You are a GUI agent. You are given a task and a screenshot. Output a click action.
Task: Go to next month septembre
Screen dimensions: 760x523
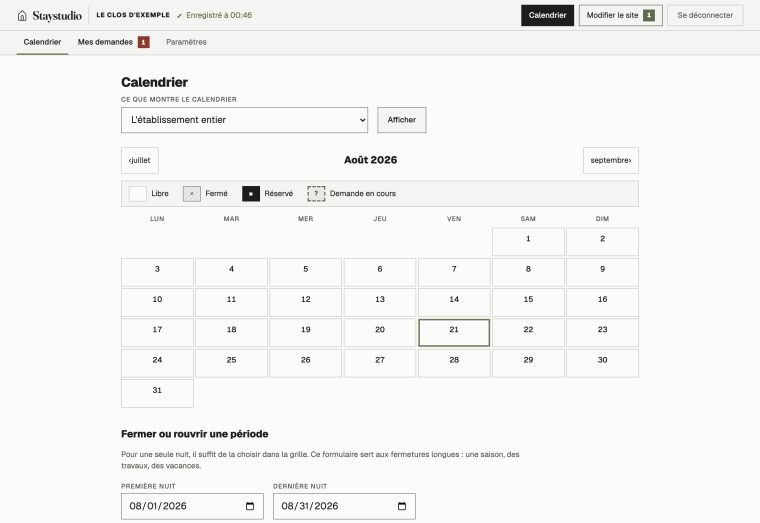click(611, 160)
